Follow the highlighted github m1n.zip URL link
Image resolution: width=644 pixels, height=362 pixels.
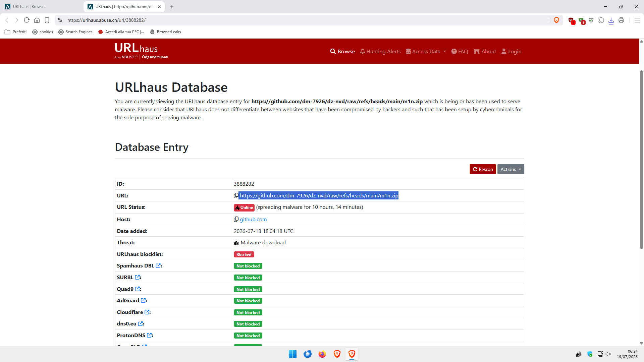tap(319, 195)
